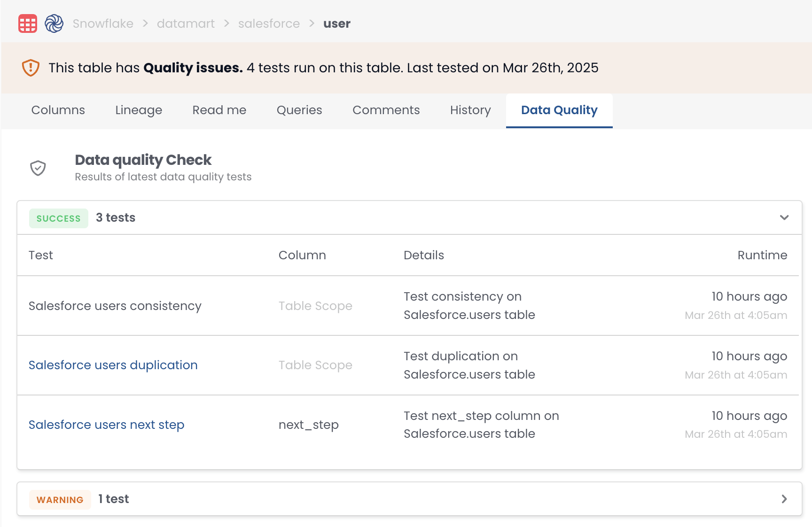Collapse the Success tests section chevron
The image size is (812, 527).
pos(784,217)
